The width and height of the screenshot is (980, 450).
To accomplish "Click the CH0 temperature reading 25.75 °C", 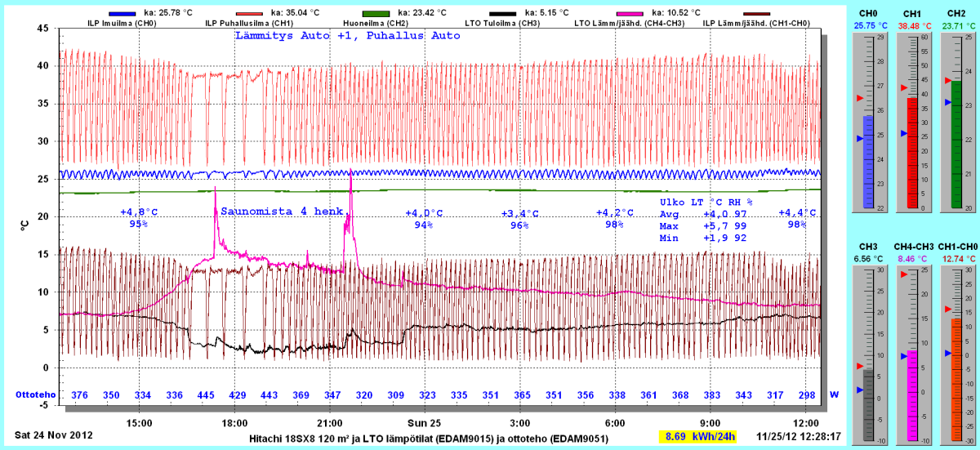I will click(x=867, y=25).
